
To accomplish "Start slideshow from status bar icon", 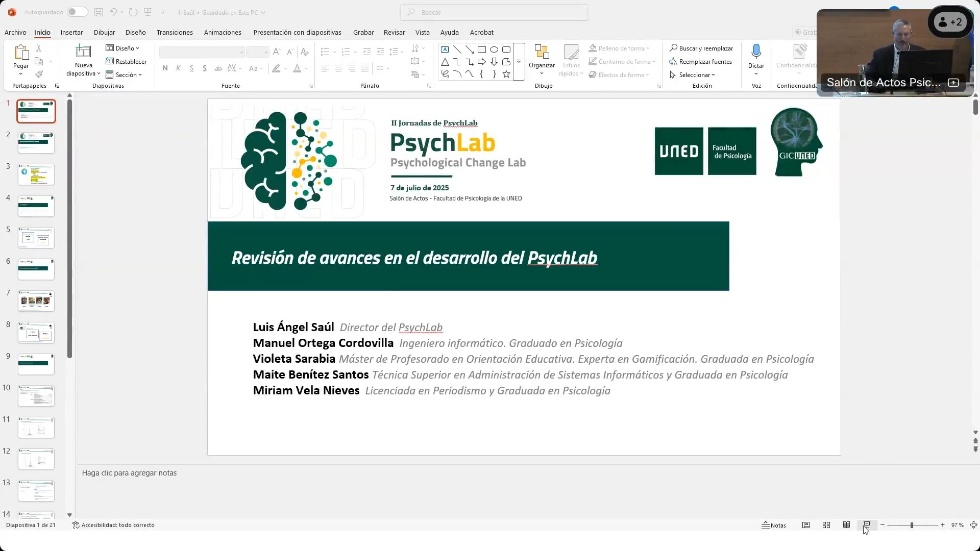I will tap(867, 525).
